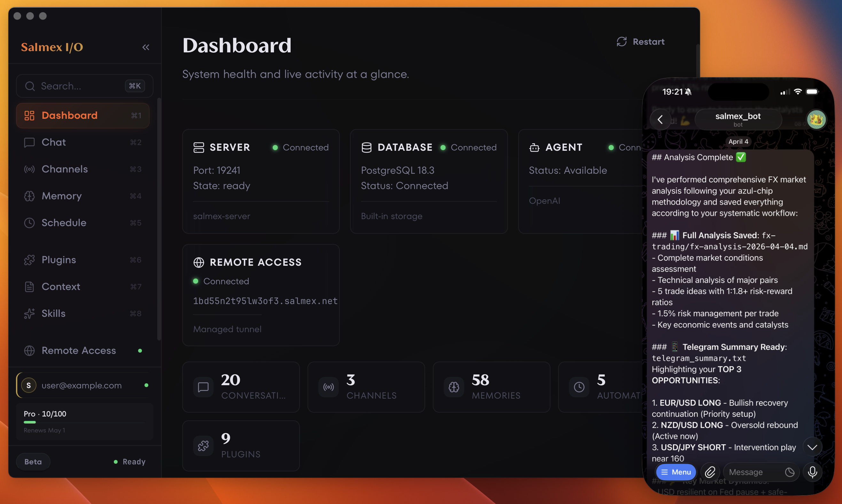Click the salmex_bot avatar

pyautogui.click(x=816, y=119)
